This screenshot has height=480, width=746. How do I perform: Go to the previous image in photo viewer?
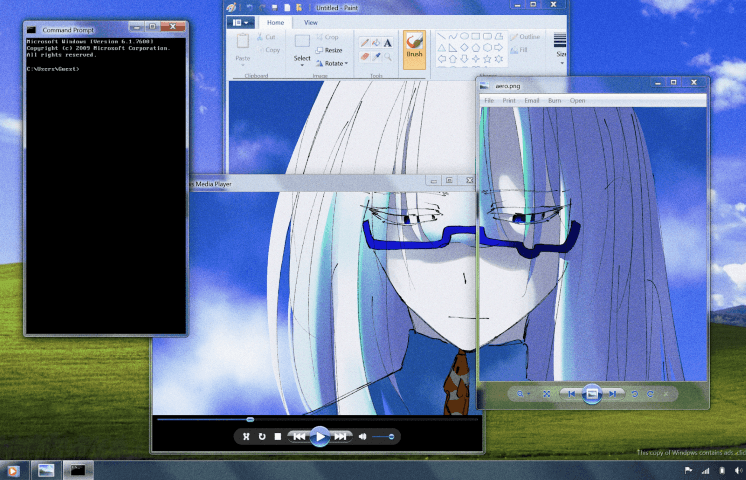point(571,394)
